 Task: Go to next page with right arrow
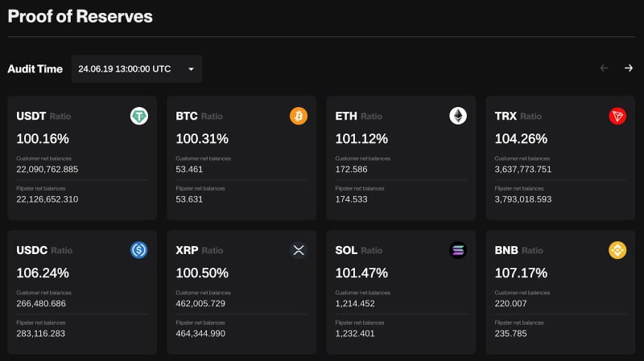(629, 68)
